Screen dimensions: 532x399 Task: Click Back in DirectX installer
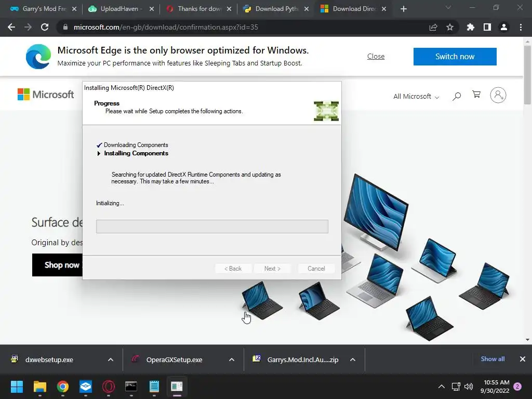(233, 269)
